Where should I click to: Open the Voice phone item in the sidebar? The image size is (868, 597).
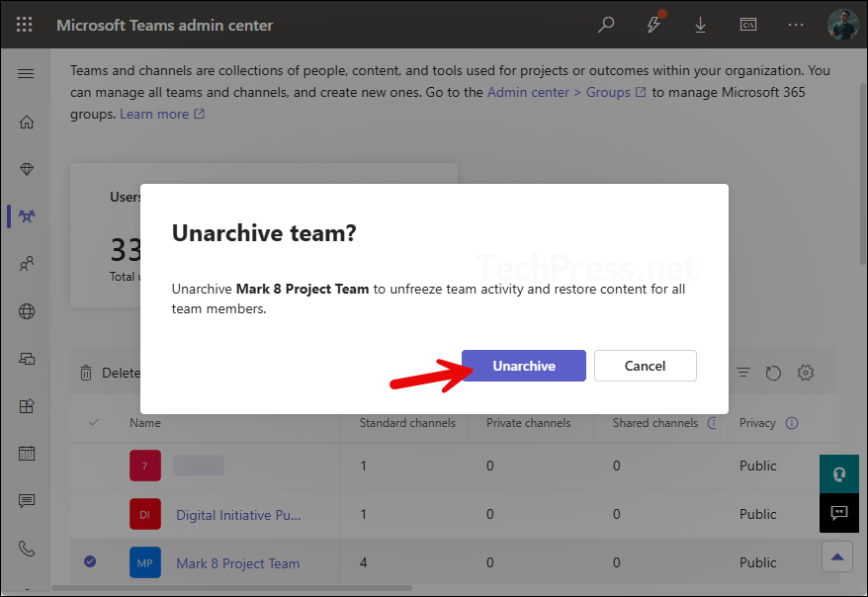[x=26, y=549]
